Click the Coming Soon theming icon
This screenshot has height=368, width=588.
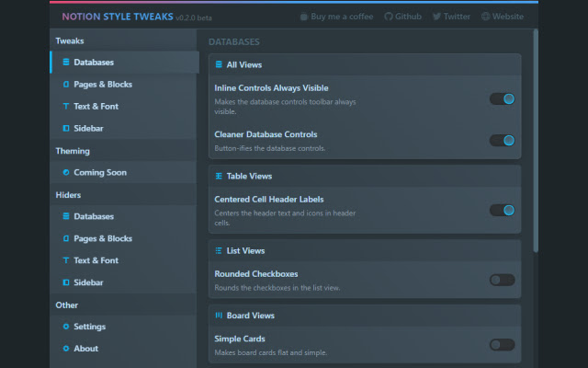pyautogui.click(x=66, y=172)
